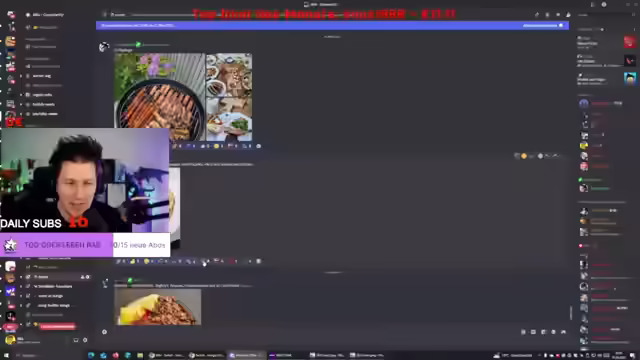Click the plus attach button in message box
640x360 pixels.
point(104,332)
